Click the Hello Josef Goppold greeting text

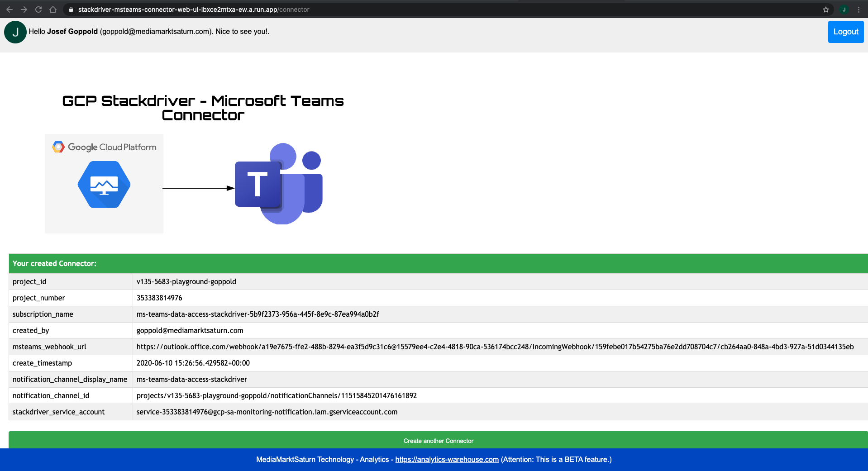(x=149, y=31)
